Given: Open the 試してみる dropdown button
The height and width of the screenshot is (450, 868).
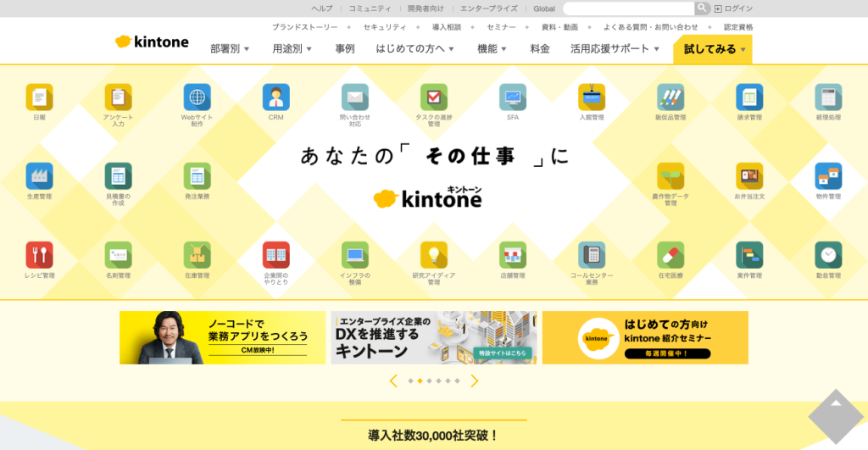Looking at the screenshot, I should tap(712, 49).
